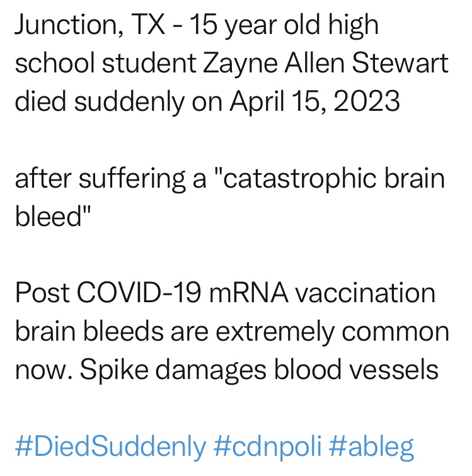Click the words "mRNA vaccination"
472x476 pixels.
tap(322, 293)
